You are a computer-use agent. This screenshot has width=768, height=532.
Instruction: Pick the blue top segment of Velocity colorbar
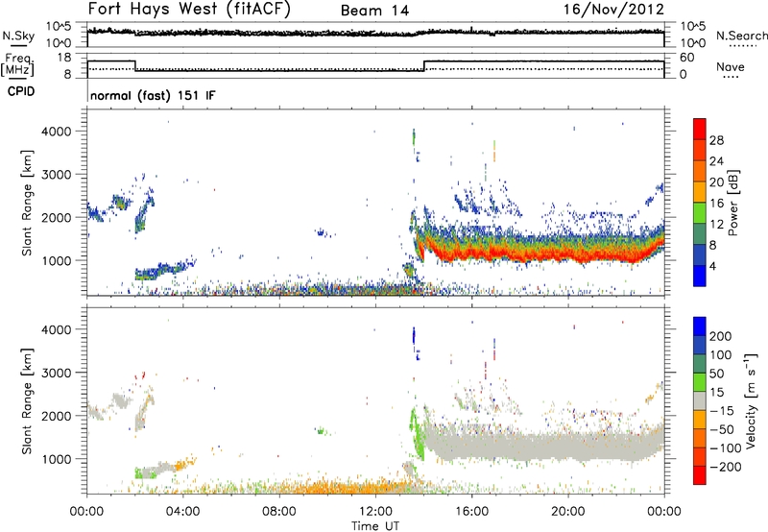click(x=700, y=326)
